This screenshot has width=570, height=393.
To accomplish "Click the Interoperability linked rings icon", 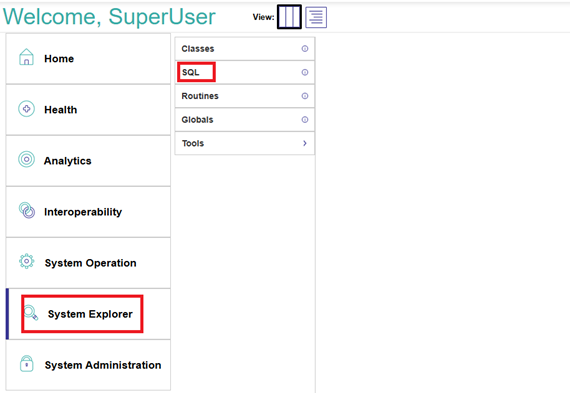I will tap(27, 210).
